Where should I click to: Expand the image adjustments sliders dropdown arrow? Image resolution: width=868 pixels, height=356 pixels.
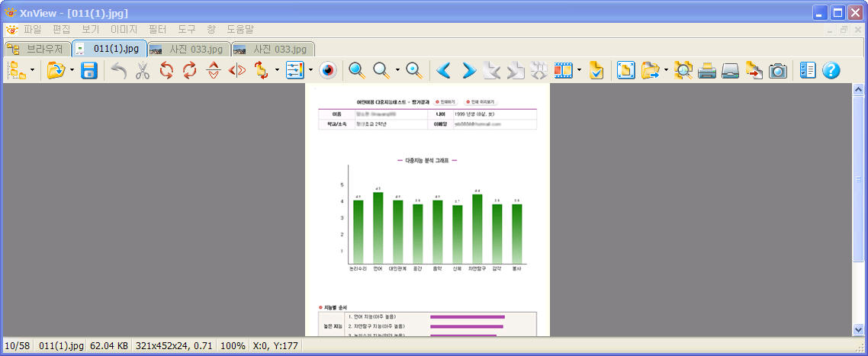coord(310,71)
